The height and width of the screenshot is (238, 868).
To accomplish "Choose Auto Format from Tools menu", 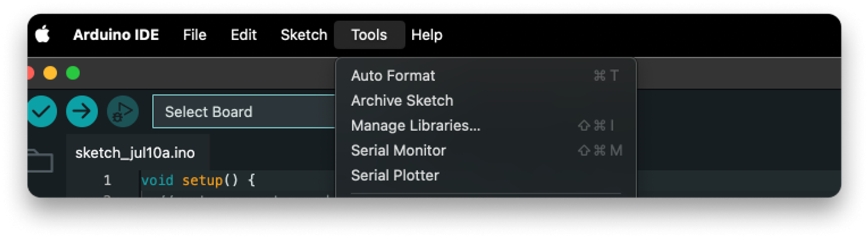I will point(485,76).
